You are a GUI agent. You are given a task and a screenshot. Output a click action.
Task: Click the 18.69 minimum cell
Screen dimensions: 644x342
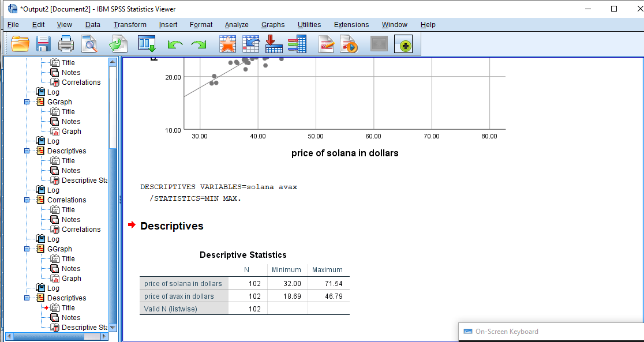[293, 296]
